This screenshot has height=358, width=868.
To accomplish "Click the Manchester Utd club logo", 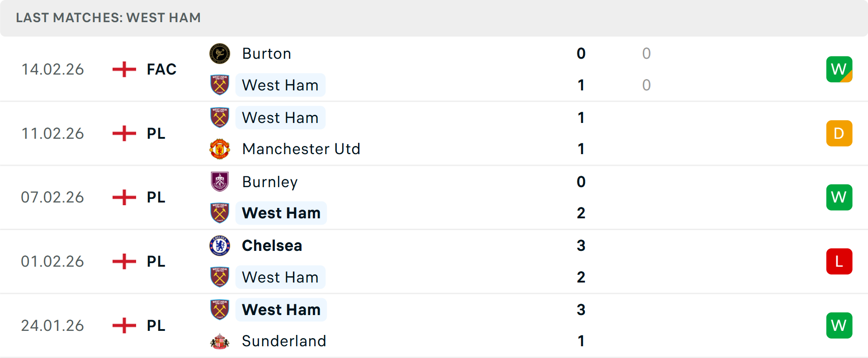I will 220,149.
